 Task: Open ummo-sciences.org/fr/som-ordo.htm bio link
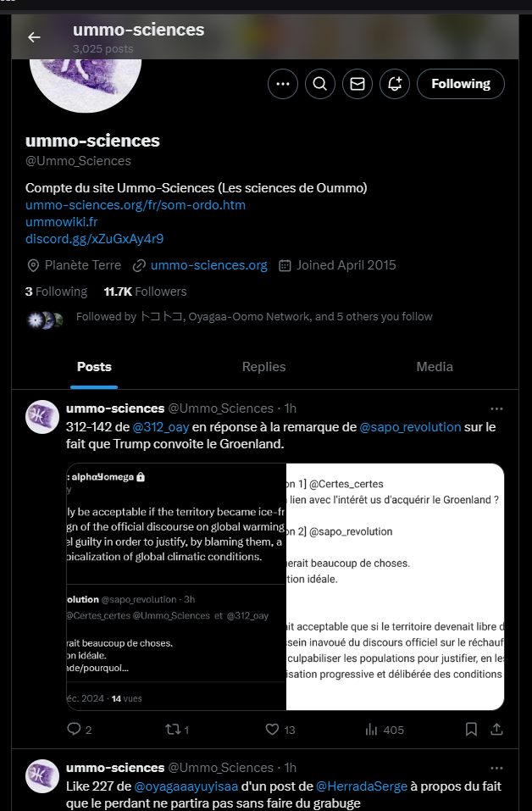[136, 205]
